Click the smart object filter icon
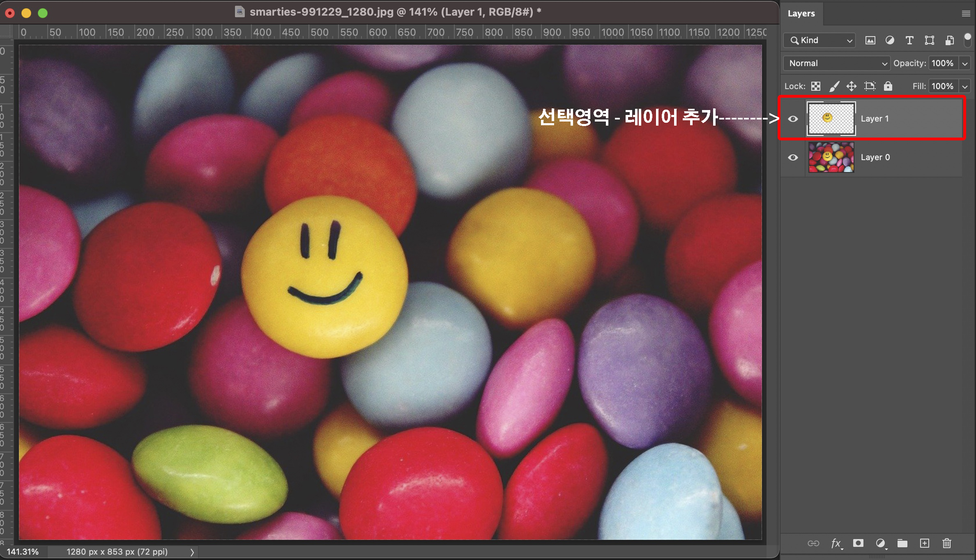 949,40
